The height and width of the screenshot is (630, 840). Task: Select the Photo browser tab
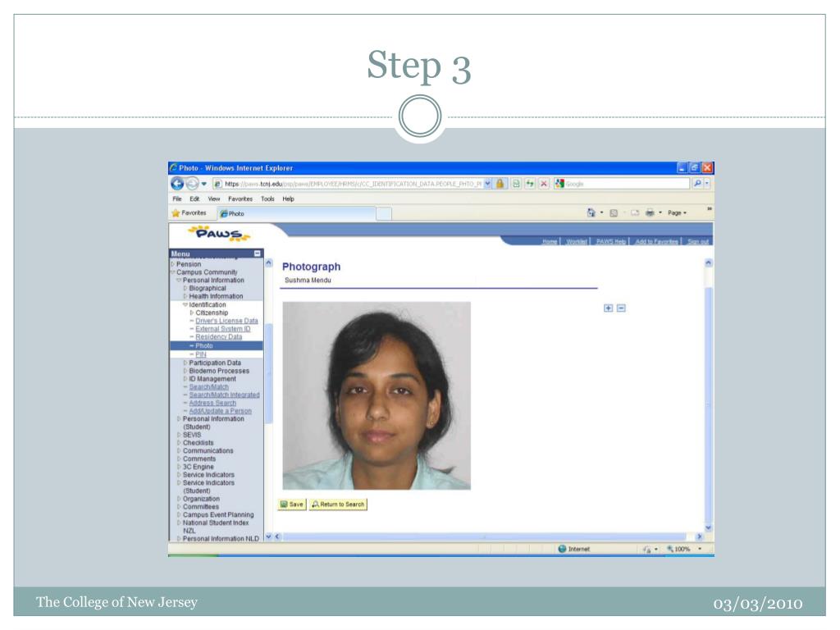point(295,213)
